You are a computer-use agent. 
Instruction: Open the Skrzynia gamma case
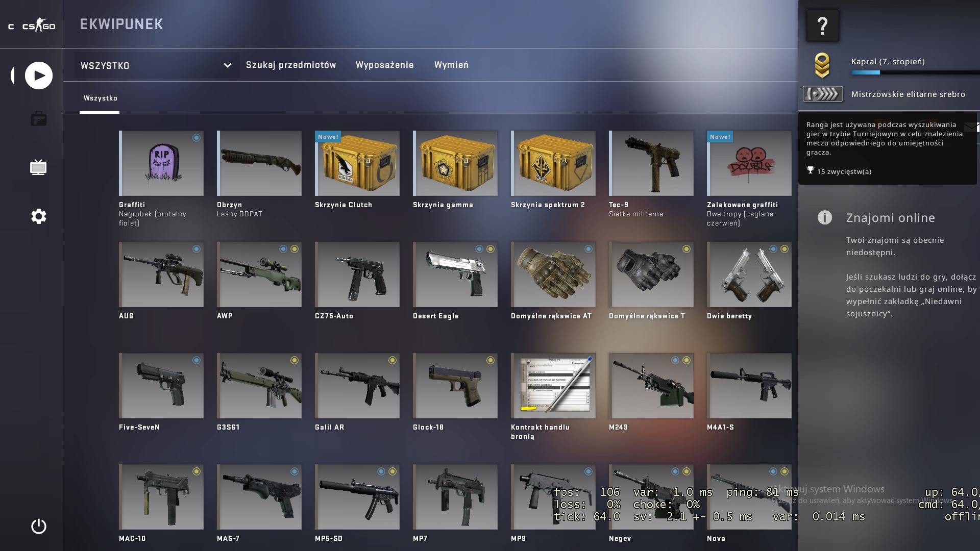(455, 163)
